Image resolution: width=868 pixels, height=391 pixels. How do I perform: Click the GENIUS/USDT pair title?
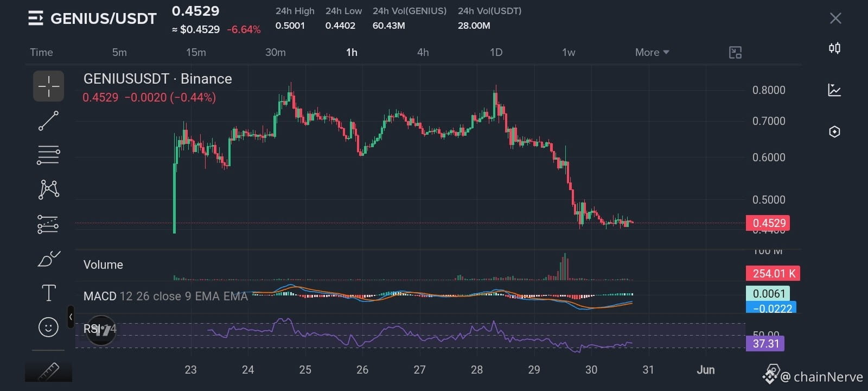(x=104, y=18)
